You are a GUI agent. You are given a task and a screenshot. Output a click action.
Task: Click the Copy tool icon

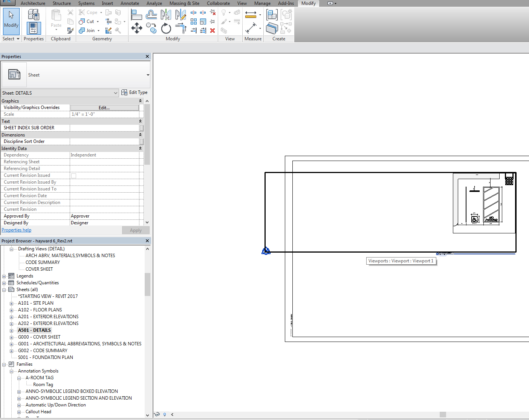coord(151,28)
